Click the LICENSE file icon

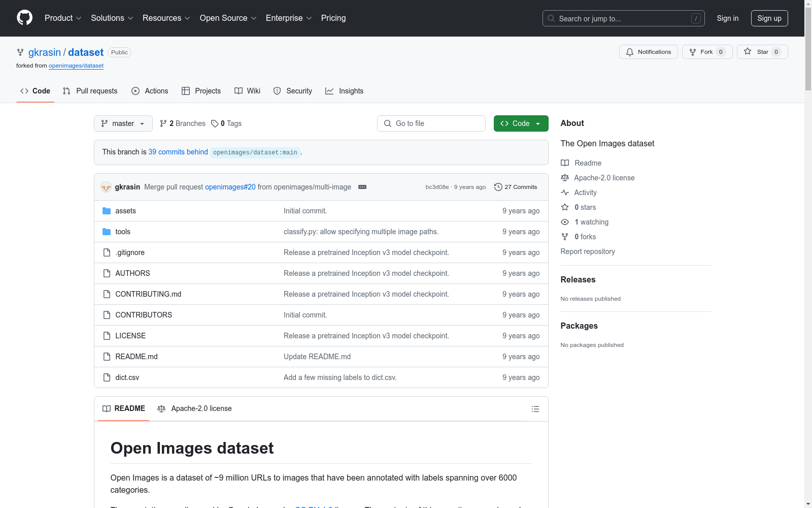click(x=107, y=336)
